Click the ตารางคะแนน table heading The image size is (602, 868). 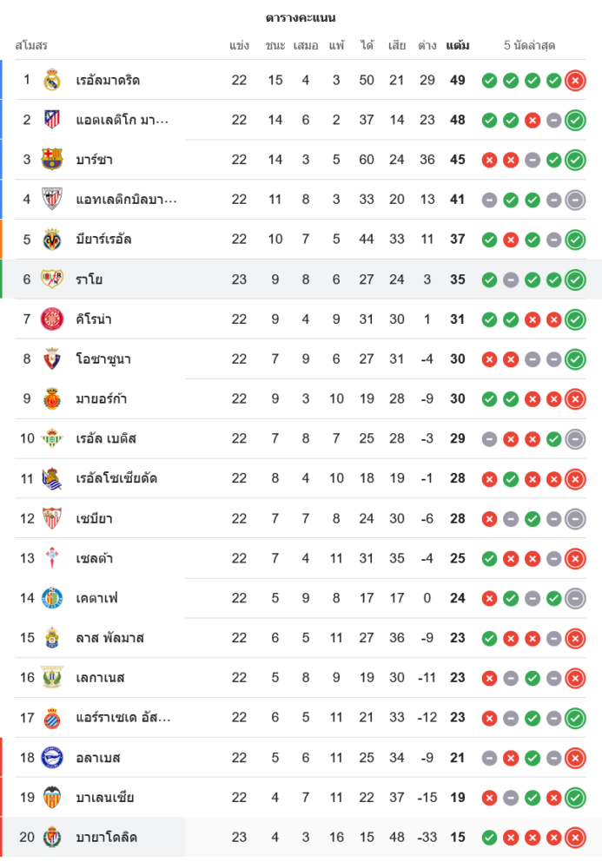point(301,17)
